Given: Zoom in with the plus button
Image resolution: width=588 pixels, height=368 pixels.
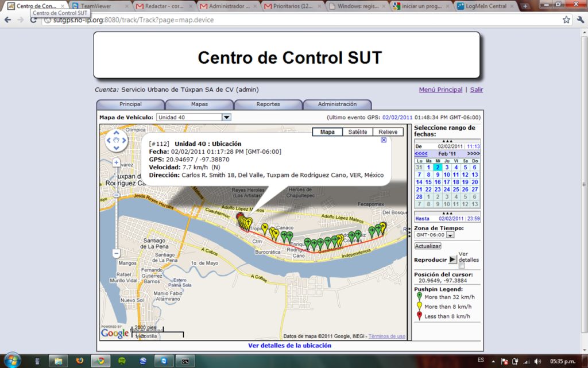Looking at the screenshot, I should pyautogui.click(x=116, y=162).
